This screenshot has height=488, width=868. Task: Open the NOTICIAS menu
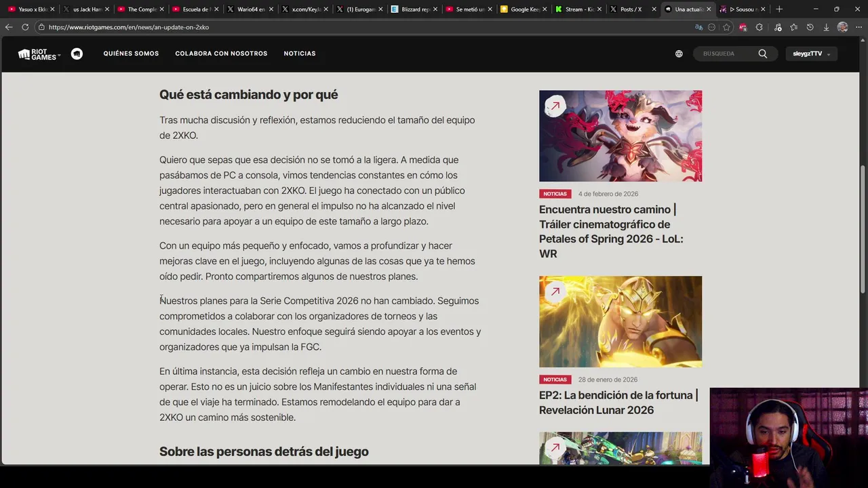(x=300, y=54)
